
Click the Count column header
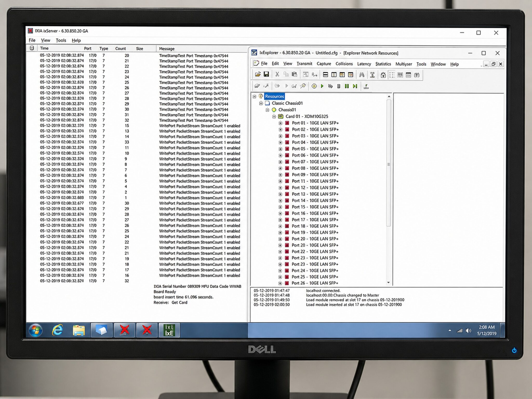[x=121, y=49]
